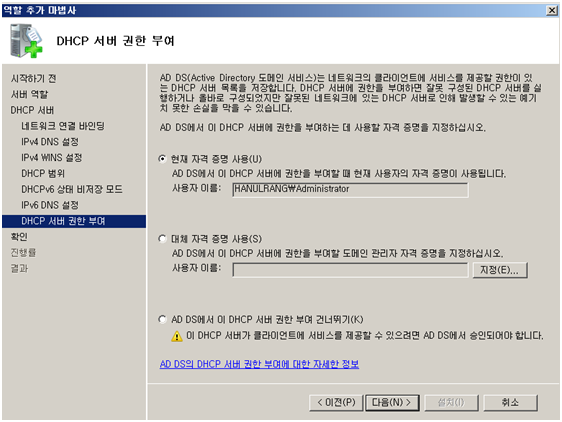Open AD DS DHCP 권한 부여 정보 link

point(259,364)
